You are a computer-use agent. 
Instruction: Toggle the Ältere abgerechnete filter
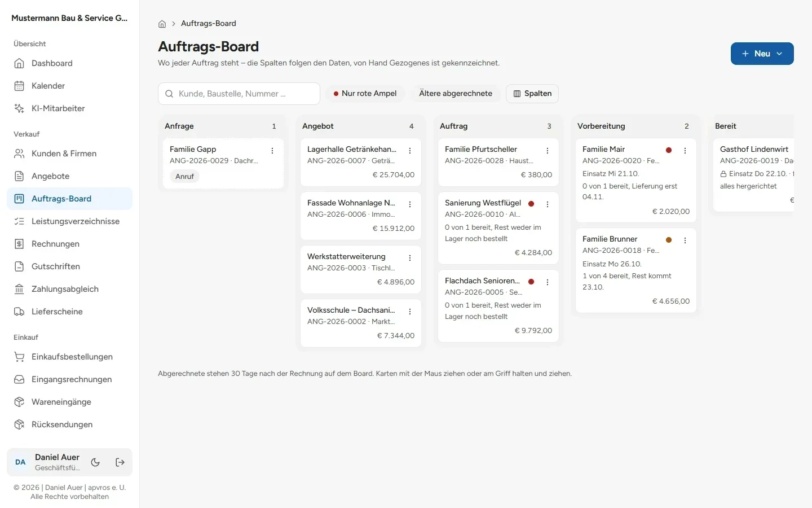456,94
